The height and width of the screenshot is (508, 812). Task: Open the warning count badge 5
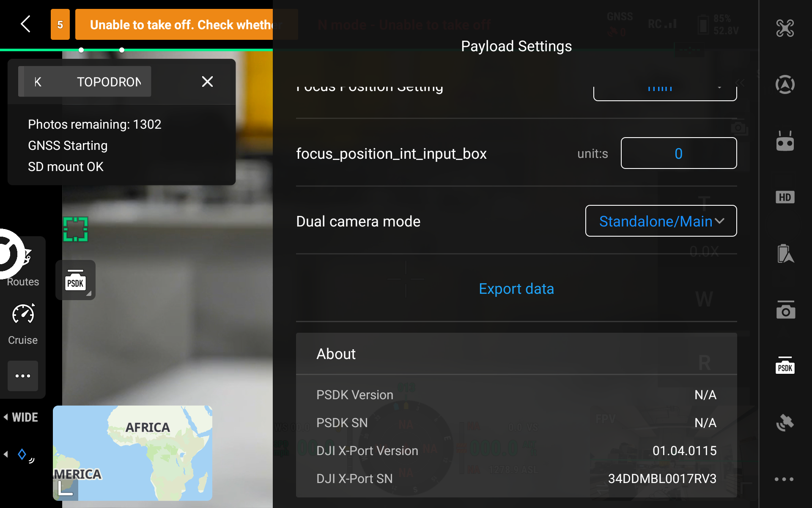(60, 25)
